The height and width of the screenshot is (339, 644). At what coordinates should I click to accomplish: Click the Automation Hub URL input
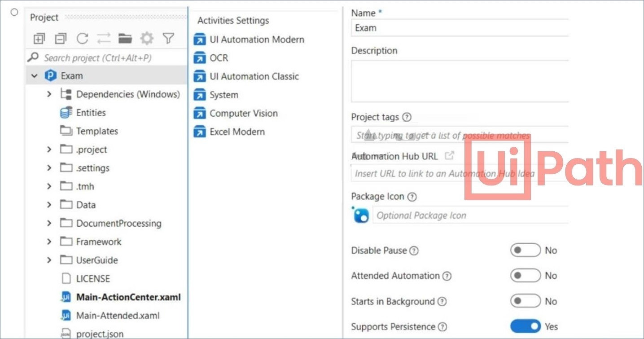460,173
